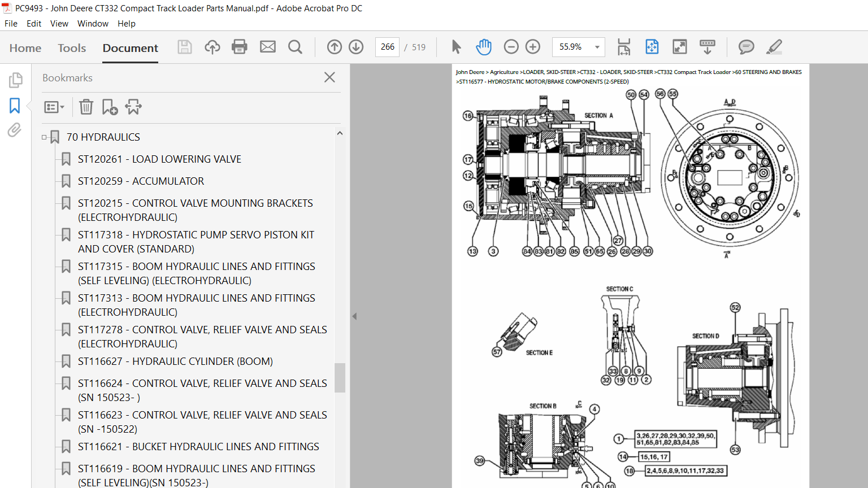
Task: Open the Attachments paperclip panel
Action: [x=14, y=130]
